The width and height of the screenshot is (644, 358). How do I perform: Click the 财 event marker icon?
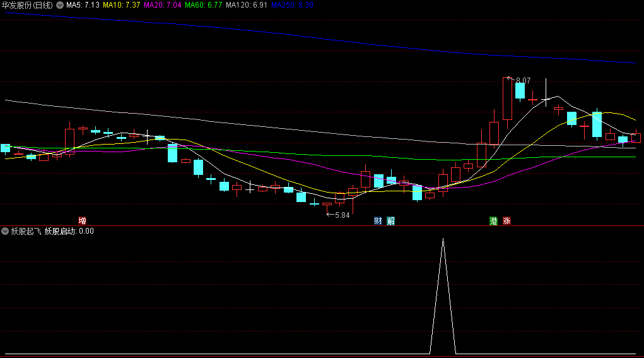tap(378, 221)
